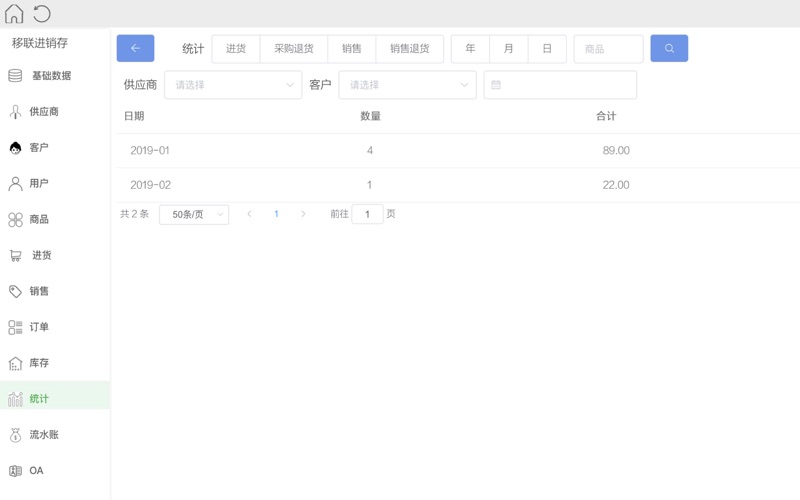The height and width of the screenshot is (500, 800).
Task: Click the 合计 column header
Action: (606, 116)
